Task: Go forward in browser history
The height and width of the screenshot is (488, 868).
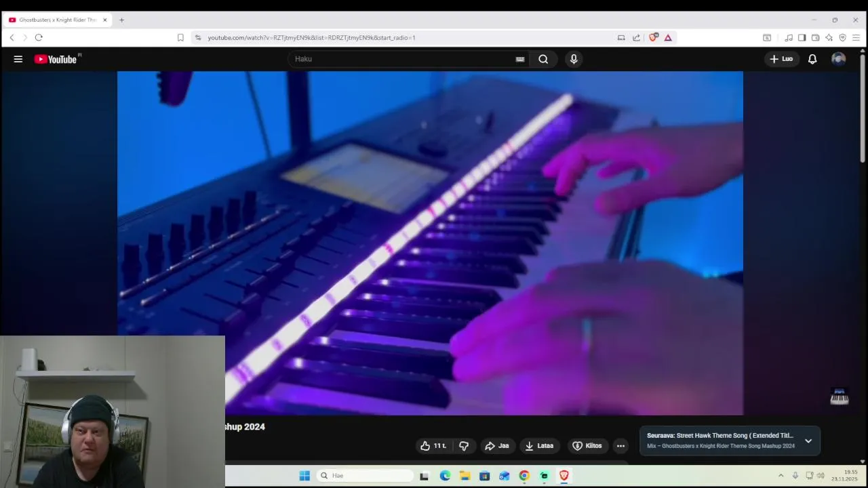Action: coord(25,37)
